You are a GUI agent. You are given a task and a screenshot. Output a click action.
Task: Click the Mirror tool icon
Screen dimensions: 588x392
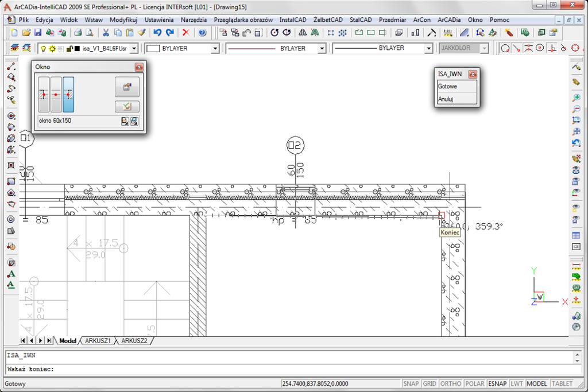pyautogui.click(x=303, y=33)
